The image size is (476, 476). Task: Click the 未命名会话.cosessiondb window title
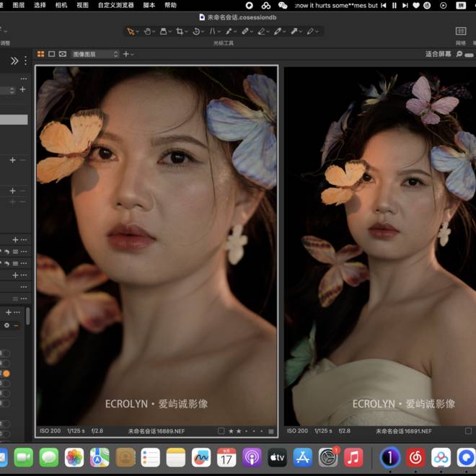point(242,17)
